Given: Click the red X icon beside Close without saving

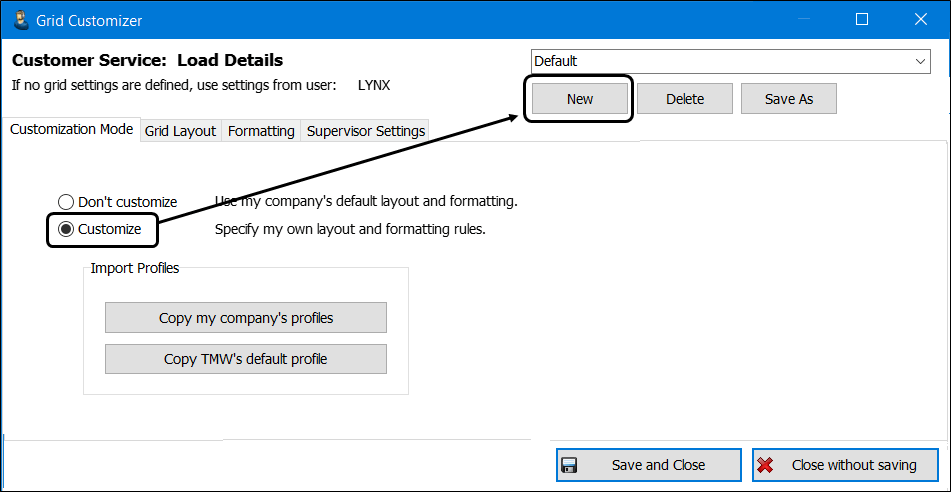Looking at the screenshot, I should tap(766, 465).
